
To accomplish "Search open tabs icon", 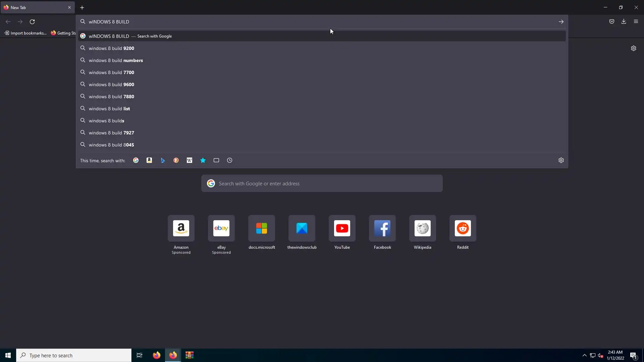I will (x=216, y=161).
